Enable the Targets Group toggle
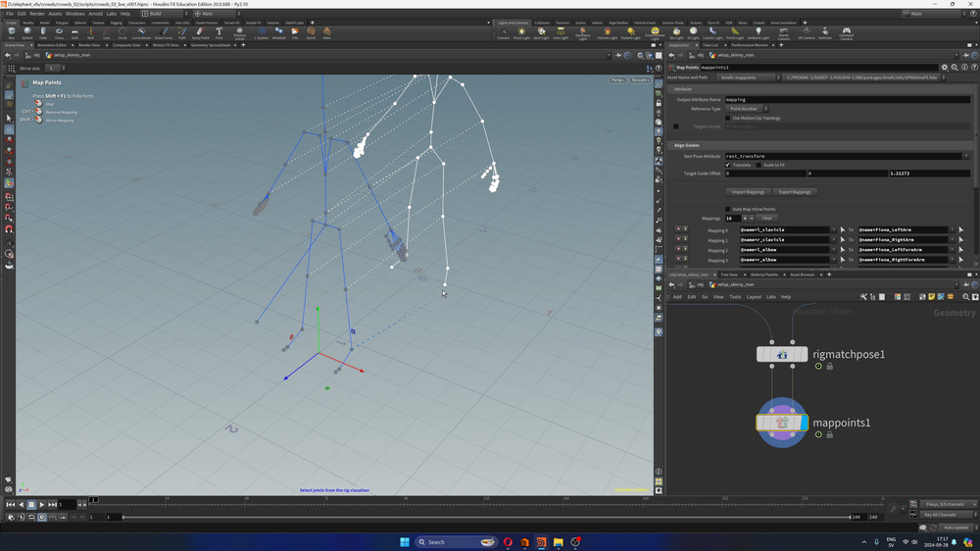The width and height of the screenshot is (980, 551). tap(676, 126)
